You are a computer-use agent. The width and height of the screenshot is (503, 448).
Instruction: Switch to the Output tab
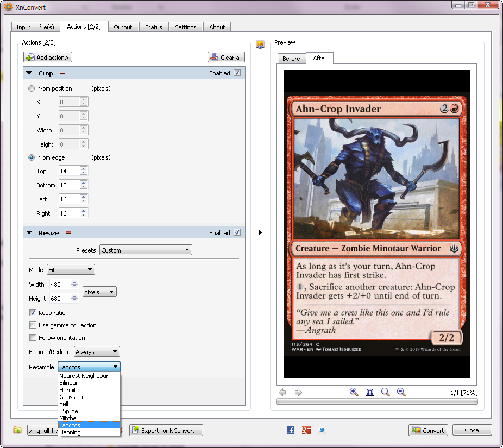pos(123,27)
